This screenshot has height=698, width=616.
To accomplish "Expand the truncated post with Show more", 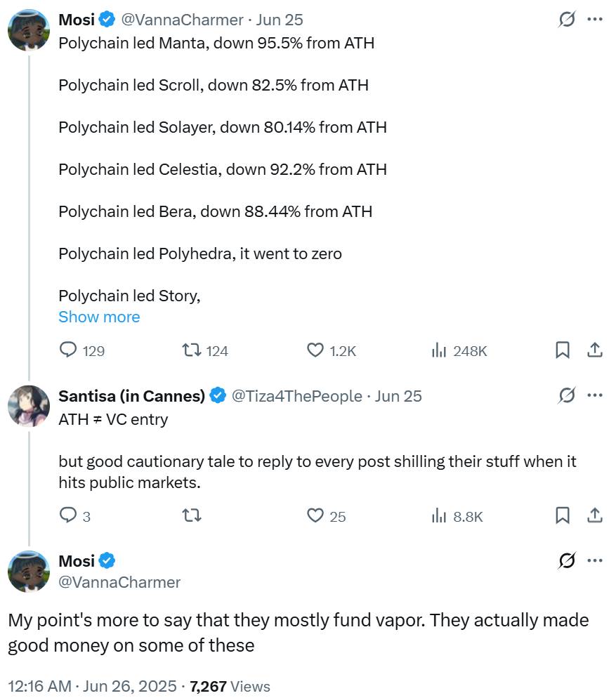I will [99, 317].
